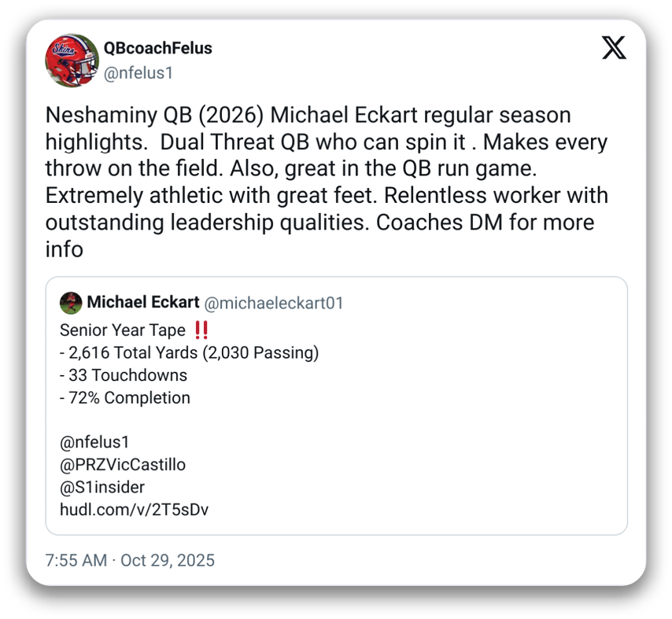Open the @PRZVicCastillo mention
672x619 pixels.
(123, 465)
